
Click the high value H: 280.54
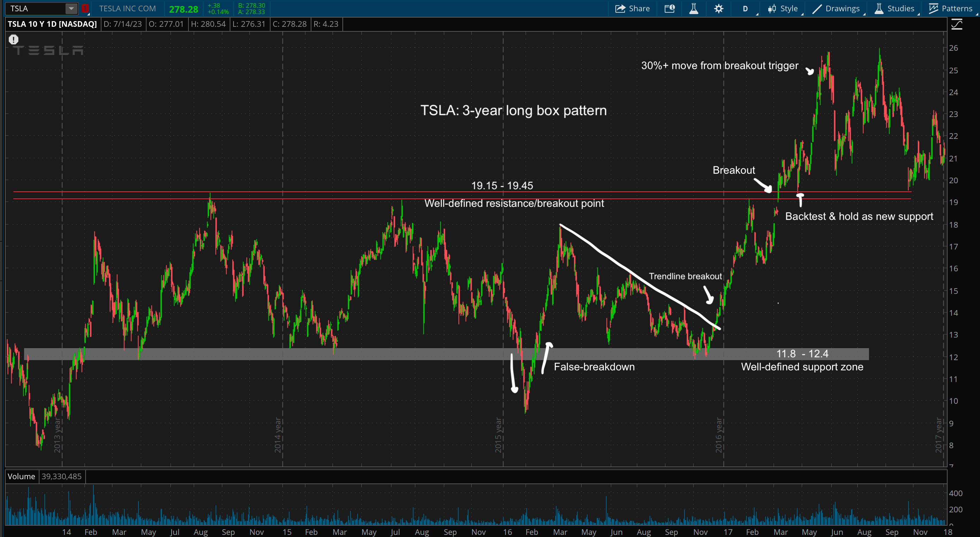209,24
